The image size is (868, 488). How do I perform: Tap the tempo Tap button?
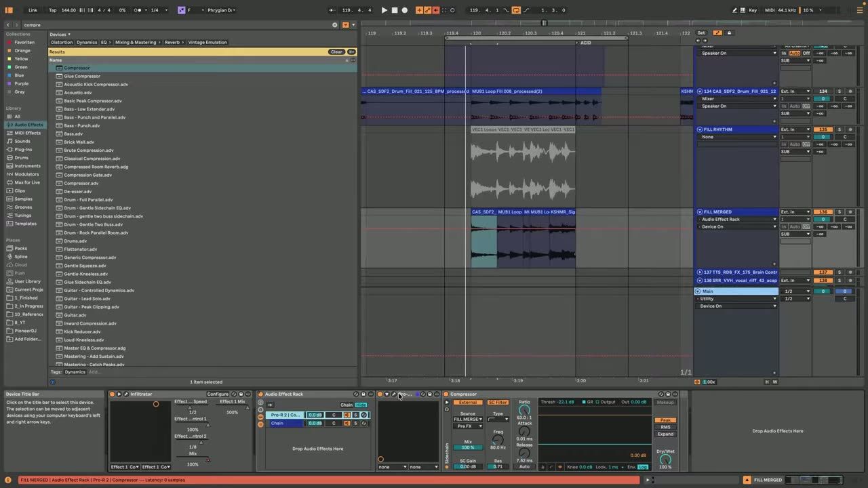(x=52, y=10)
